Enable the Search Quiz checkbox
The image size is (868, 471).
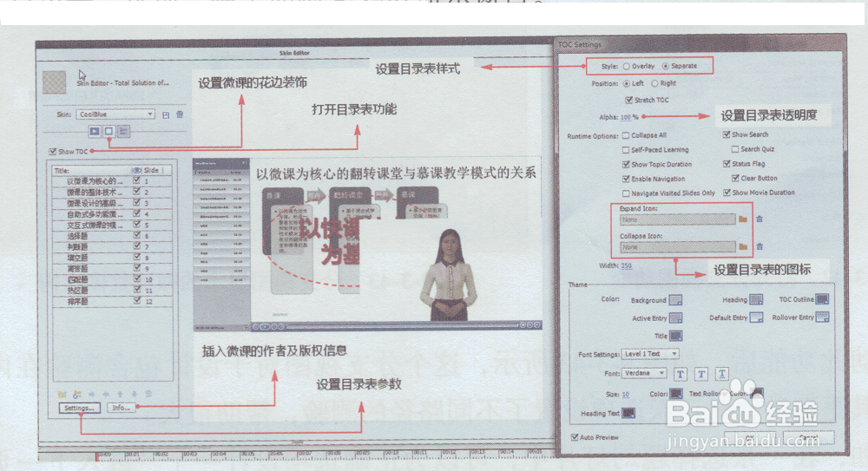735,149
